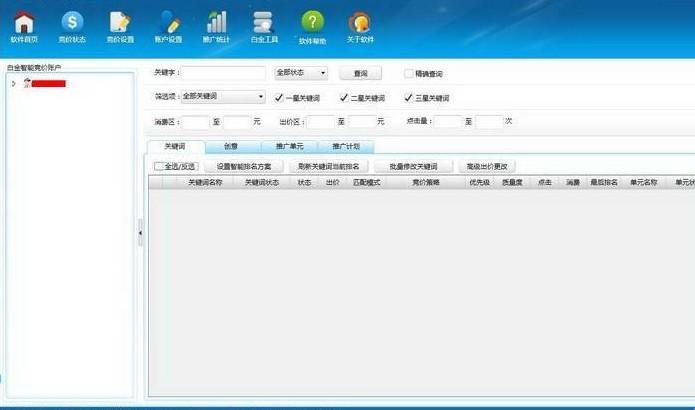Click the 竞价状态 dollar icon

tap(72, 26)
